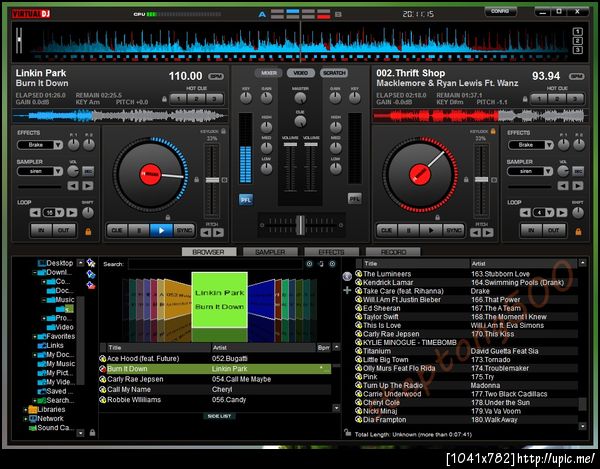The height and width of the screenshot is (469, 600).
Task: Switch to the SAMPLER tab
Action: click(x=270, y=252)
